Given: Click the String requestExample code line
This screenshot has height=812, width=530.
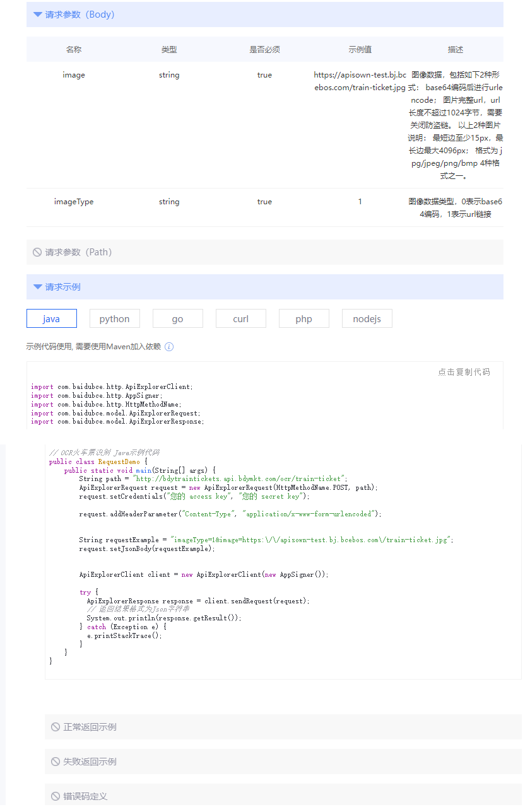Looking at the screenshot, I should pyautogui.click(x=266, y=540).
